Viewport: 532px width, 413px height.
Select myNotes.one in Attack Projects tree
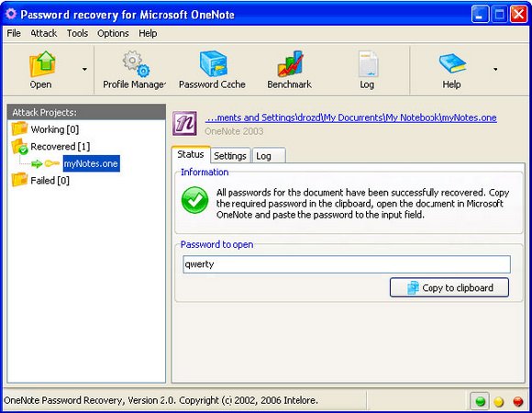point(91,163)
